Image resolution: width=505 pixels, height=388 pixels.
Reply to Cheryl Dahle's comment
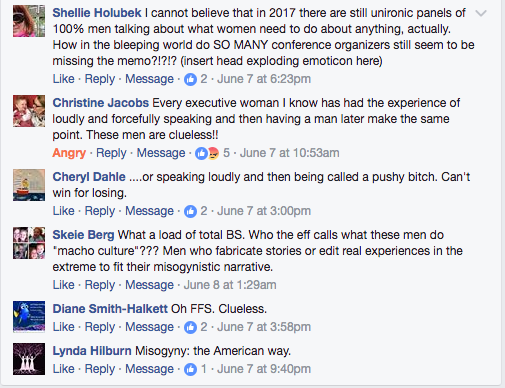pyautogui.click(x=100, y=211)
